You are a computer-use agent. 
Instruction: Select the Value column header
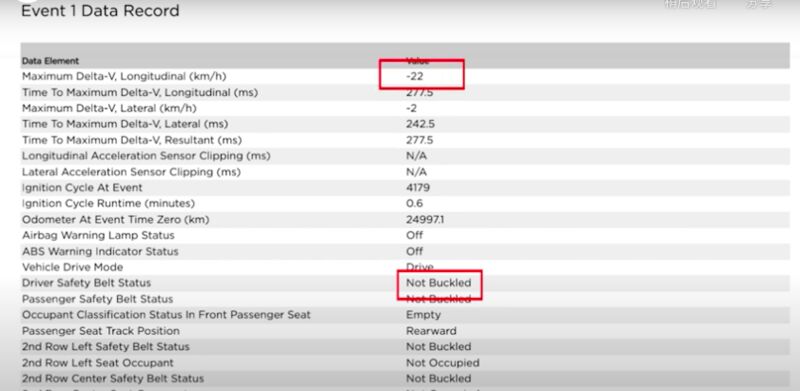coord(417,61)
